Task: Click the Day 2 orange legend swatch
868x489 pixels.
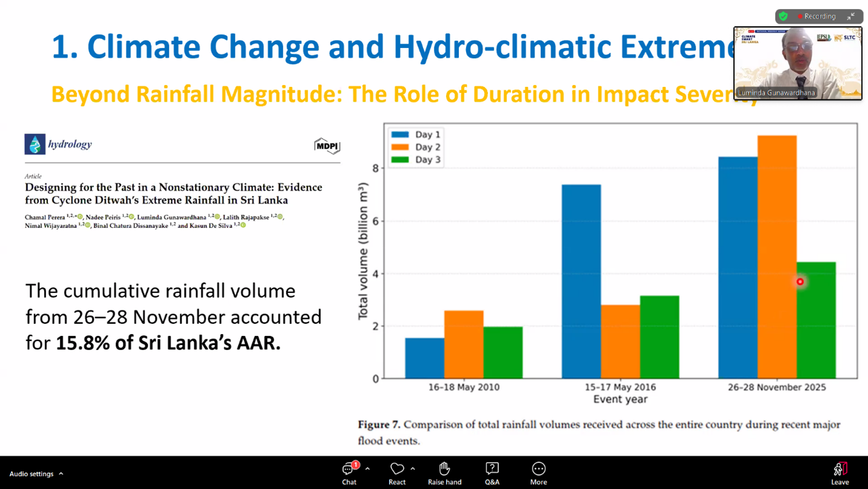Action: tap(400, 147)
